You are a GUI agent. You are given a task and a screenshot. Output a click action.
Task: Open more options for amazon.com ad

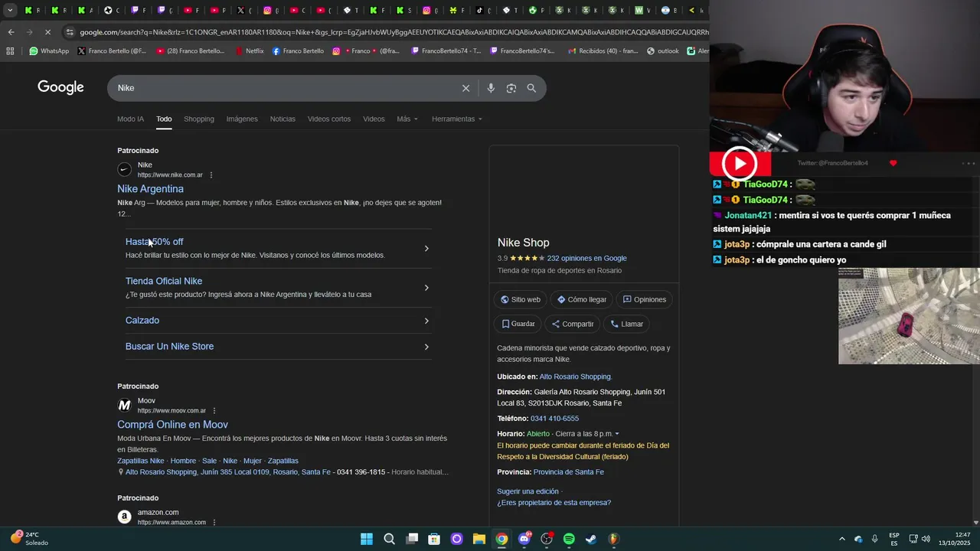coord(214,523)
